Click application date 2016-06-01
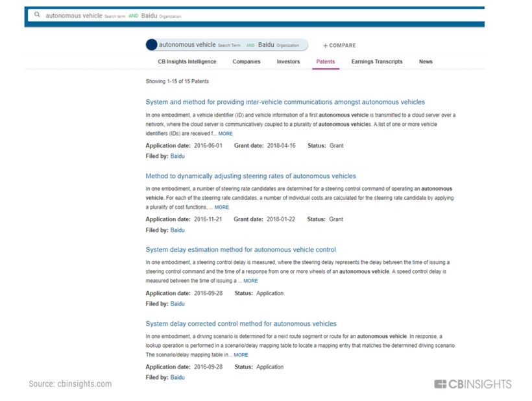The image size is (532, 401). (x=208, y=145)
